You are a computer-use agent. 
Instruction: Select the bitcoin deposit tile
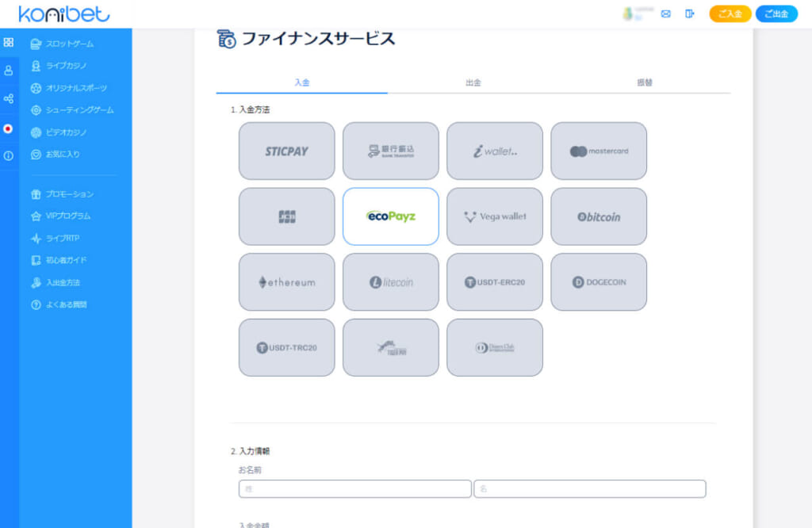point(599,216)
